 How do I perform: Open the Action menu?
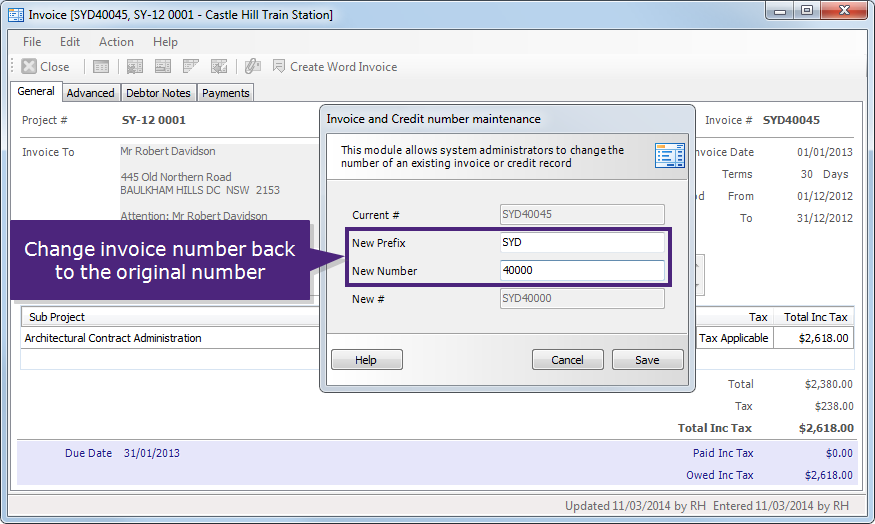pyautogui.click(x=116, y=42)
